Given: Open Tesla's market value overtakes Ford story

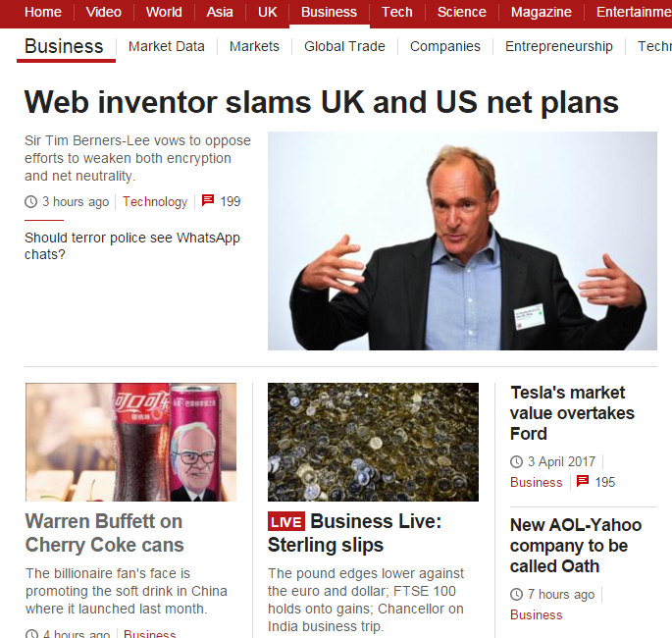Looking at the screenshot, I should click(x=572, y=413).
